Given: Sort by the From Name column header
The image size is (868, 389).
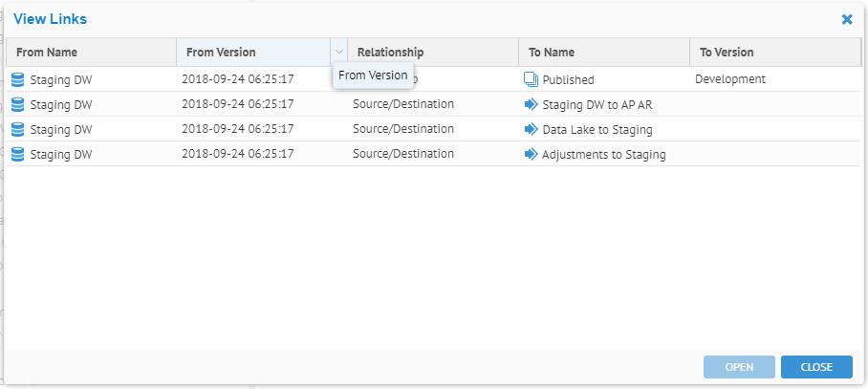Looking at the screenshot, I should 47,53.
